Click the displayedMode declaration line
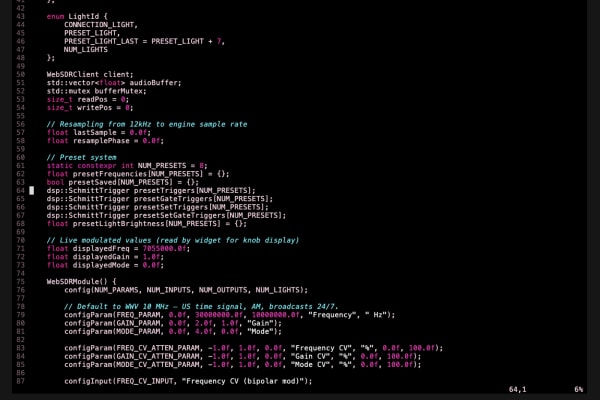The image size is (600, 400). click(x=105, y=265)
